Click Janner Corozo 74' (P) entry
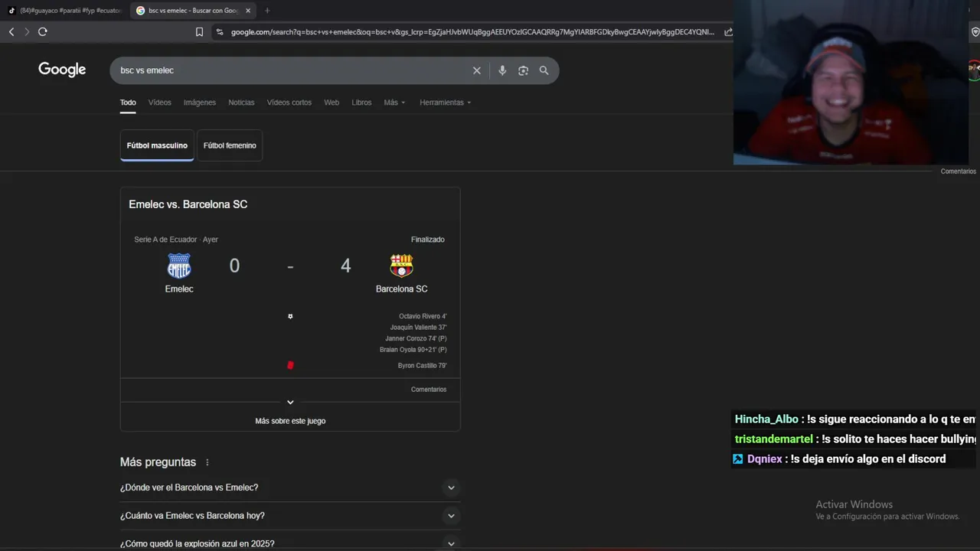The width and height of the screenshot is (980, 551). coord(416,338)
